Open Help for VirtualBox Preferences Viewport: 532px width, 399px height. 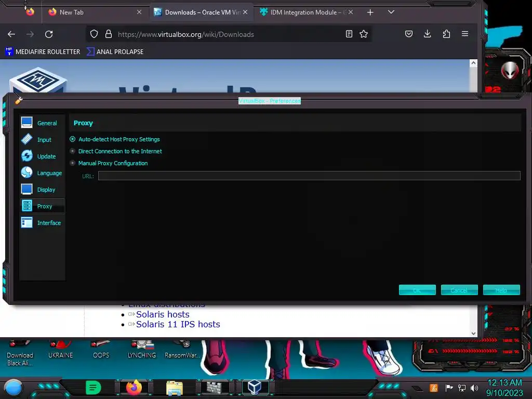click(501, 290)
